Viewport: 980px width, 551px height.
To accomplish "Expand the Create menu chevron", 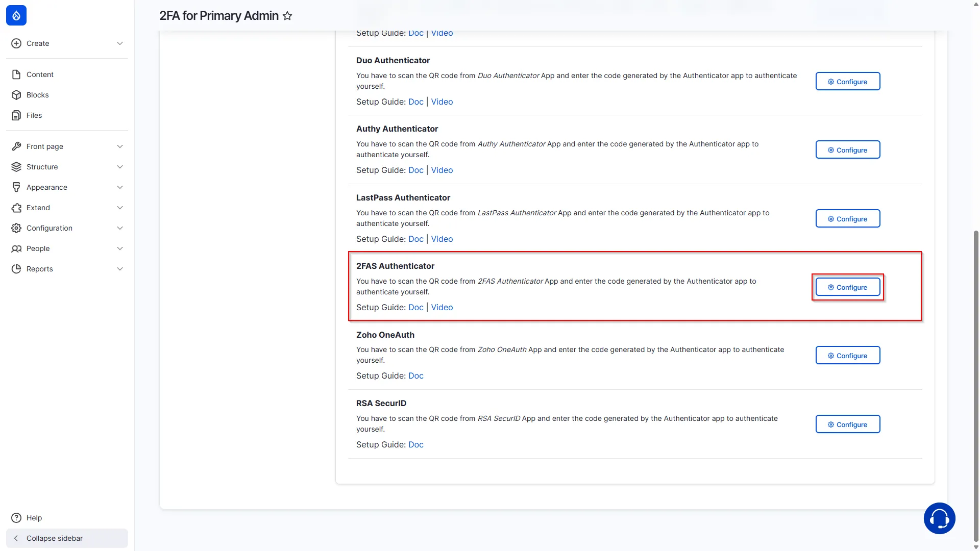I will click(x=120, y=43).
